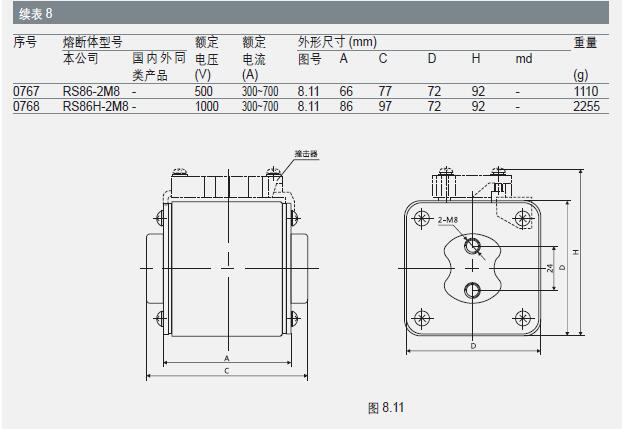This screenshot has height=429, width=622.
Task: Click the upper M8 threaded hole in the right view
Action: [x=473, y=246]
